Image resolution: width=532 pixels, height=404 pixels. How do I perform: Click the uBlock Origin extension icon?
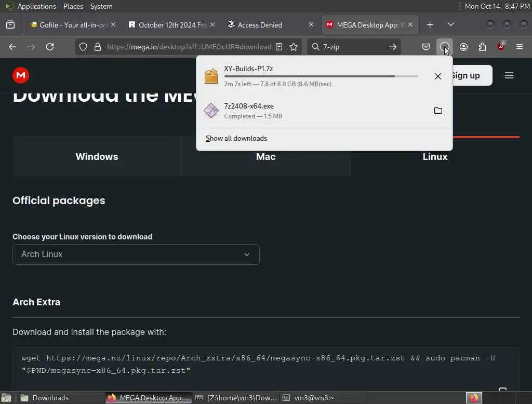click(x=501, y=46)
